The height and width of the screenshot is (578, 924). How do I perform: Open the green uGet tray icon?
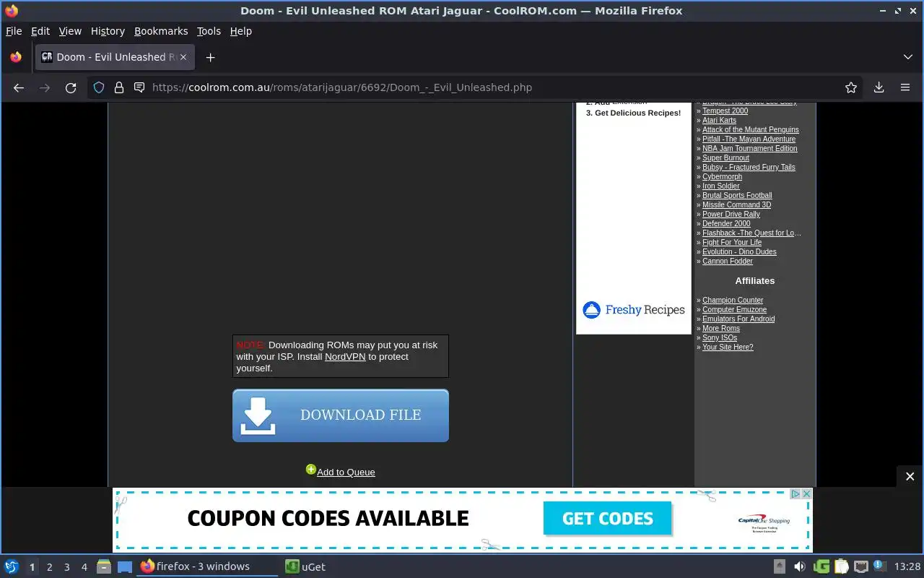point(821,566)
